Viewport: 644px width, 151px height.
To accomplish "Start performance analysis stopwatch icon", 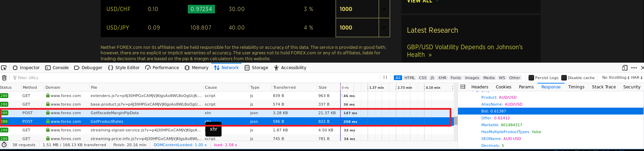I will 4,145.
